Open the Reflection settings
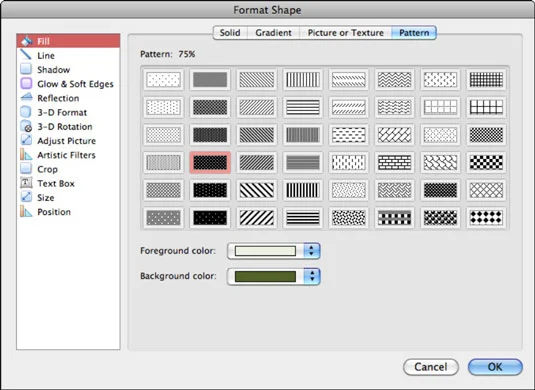This screenshot has height=390, width=535. point(68,98)
